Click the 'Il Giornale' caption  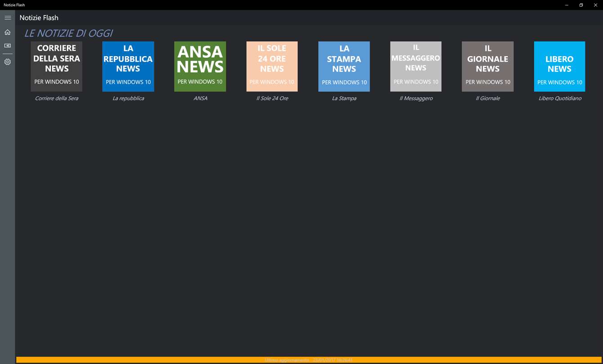pyautogui.click(x=488, y=98)
